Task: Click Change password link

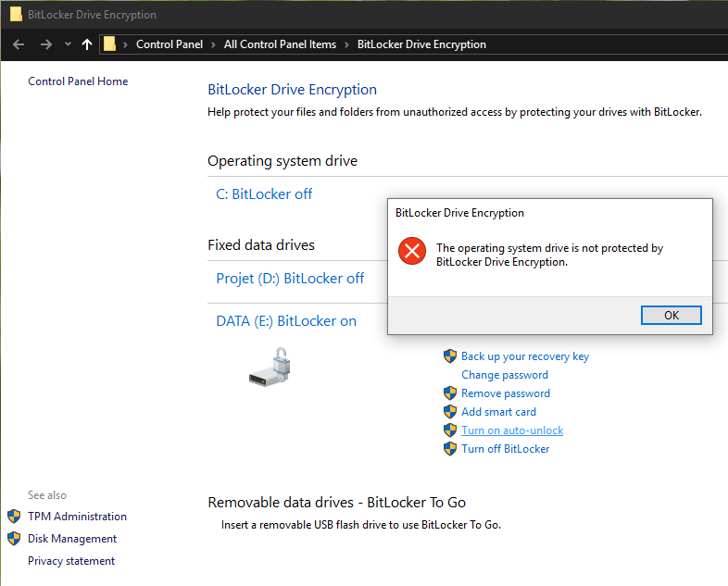Action: pos(505,375)
